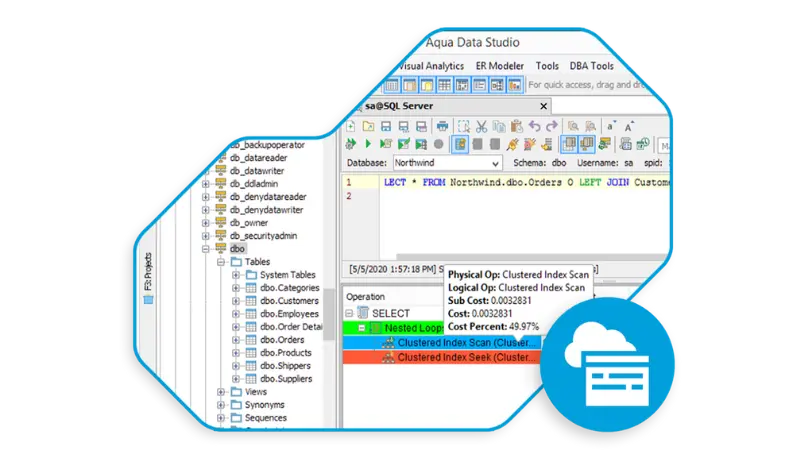
Task: Click the Connect plug icon
Action: coord(512,144)
